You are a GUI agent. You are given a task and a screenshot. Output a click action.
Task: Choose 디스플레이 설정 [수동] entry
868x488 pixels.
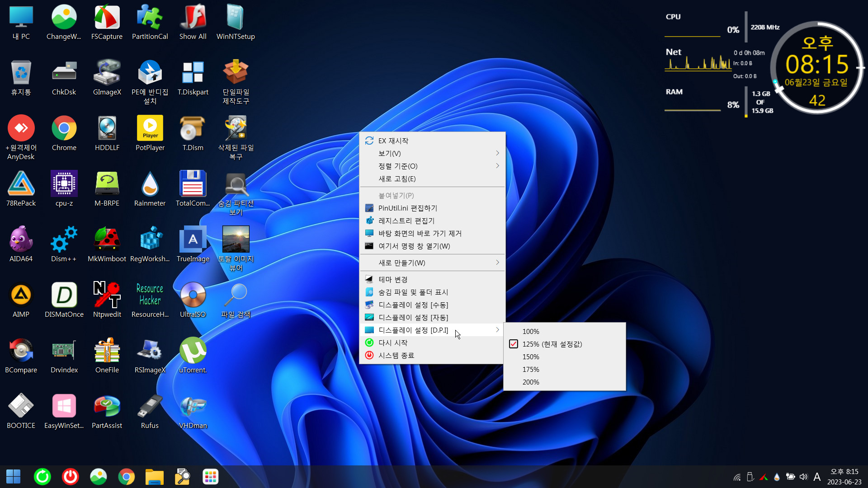[x=432, y=305]
